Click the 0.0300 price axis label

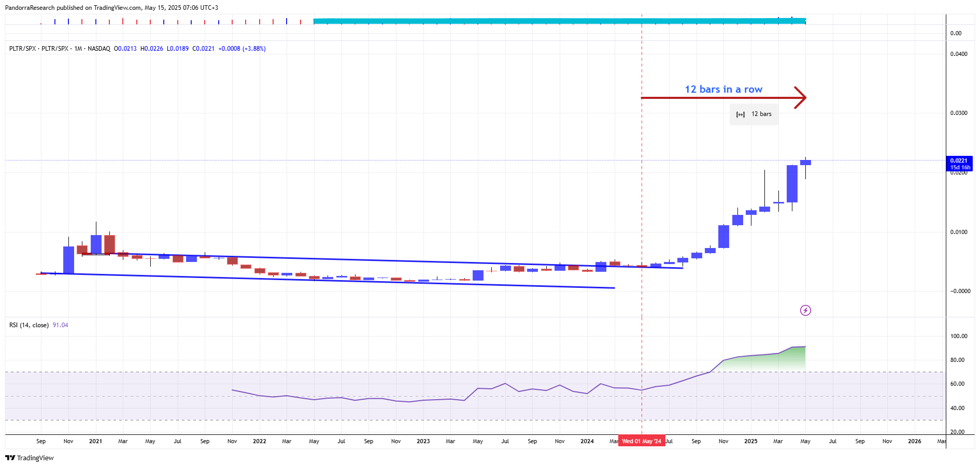pyautogui.click(x=959, y=113)
